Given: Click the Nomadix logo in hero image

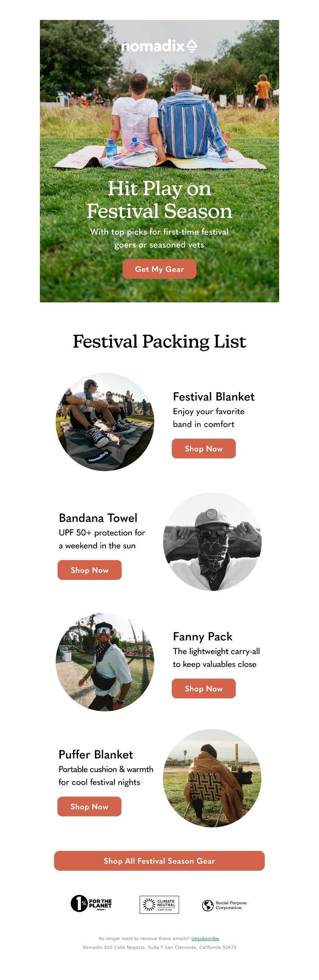Looking at the screenshot, I should click(159, 46).
